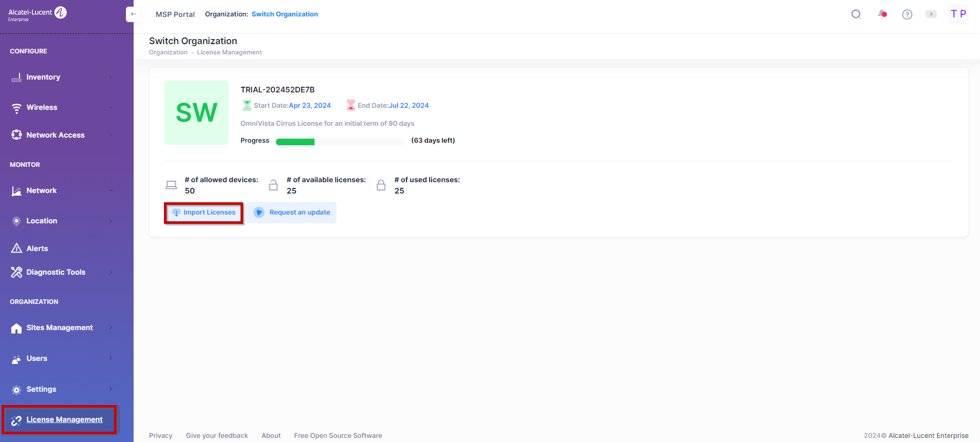
Task: Click the OmniVista Cirrus License description
Action: [x=327, y=123]
